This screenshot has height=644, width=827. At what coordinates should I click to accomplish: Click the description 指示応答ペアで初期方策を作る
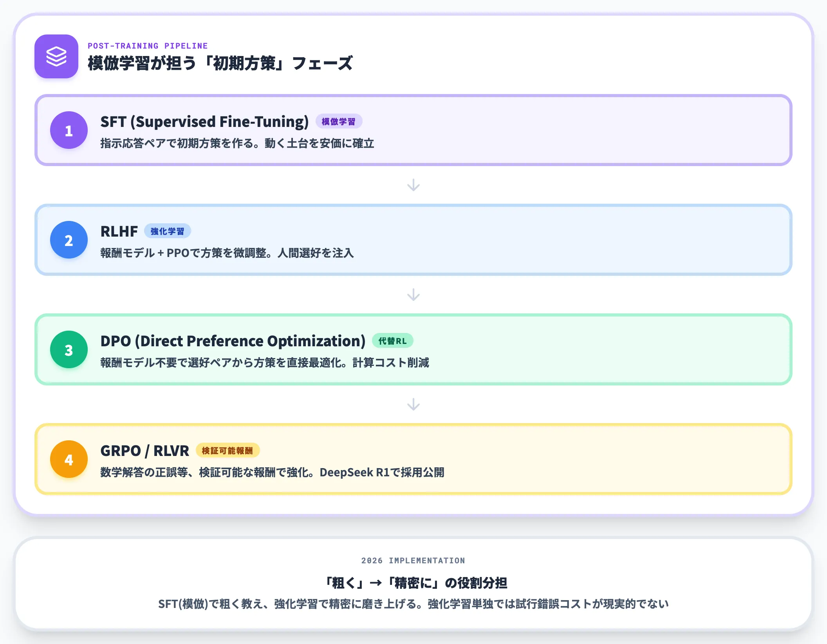click(x=237, y=143)
